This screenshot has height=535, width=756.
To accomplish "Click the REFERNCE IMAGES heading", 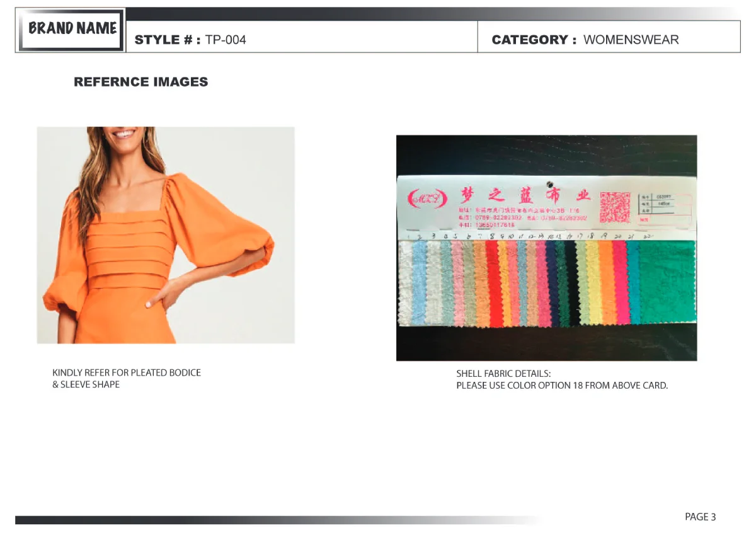I will [x=140, y=82].
